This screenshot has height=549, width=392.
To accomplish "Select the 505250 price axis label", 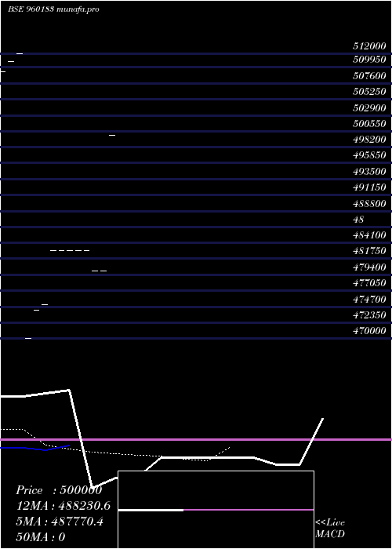I will pyautogui.click(x=369, y=92).
